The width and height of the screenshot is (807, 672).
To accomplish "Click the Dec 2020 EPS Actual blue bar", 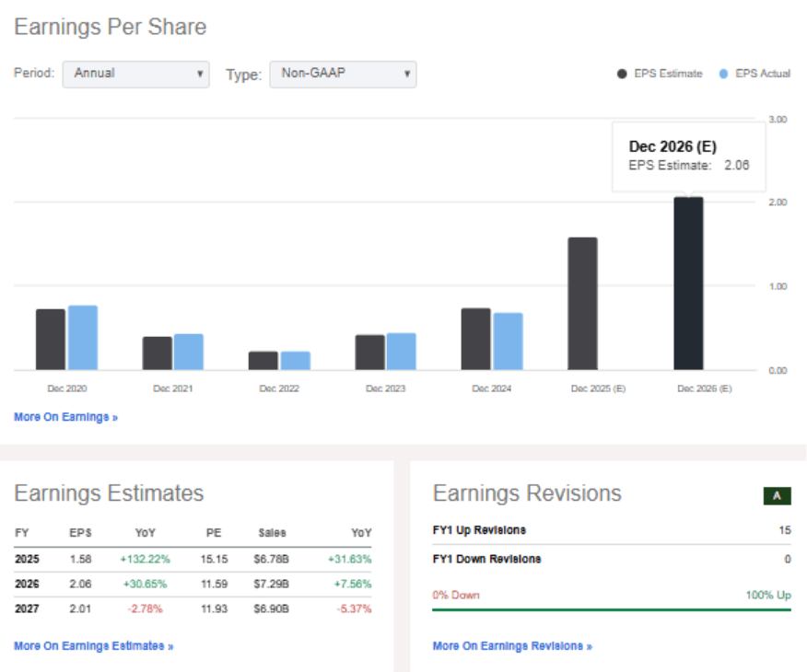I will (83, 338).
